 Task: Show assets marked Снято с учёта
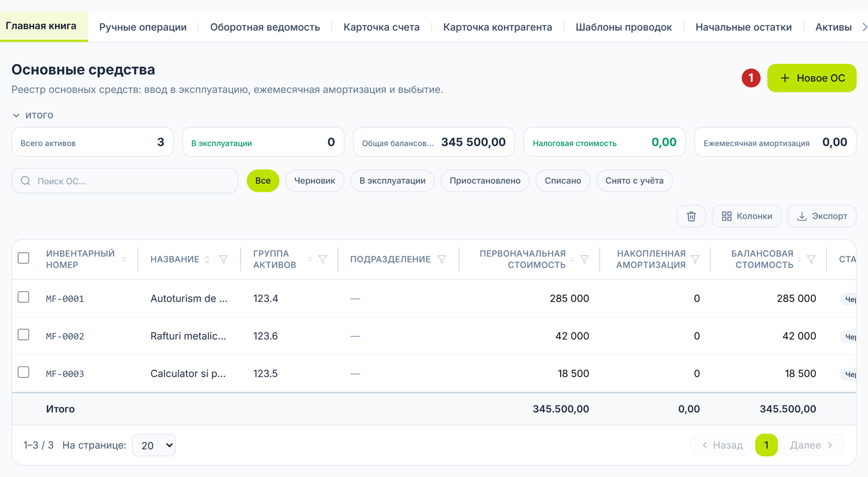point(634,181)
